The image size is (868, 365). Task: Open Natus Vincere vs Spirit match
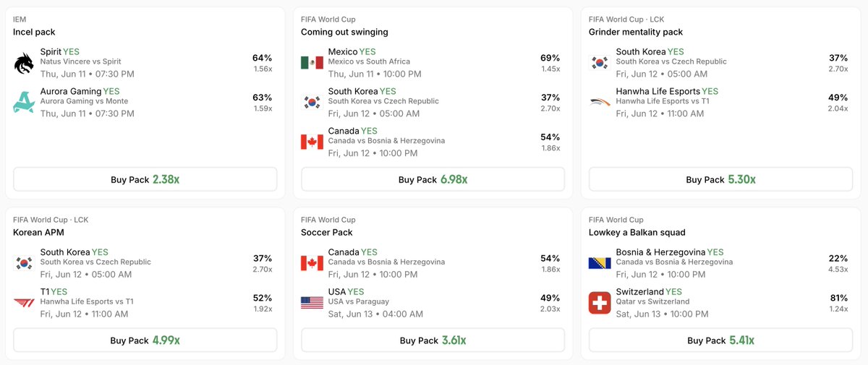(81, 62)
